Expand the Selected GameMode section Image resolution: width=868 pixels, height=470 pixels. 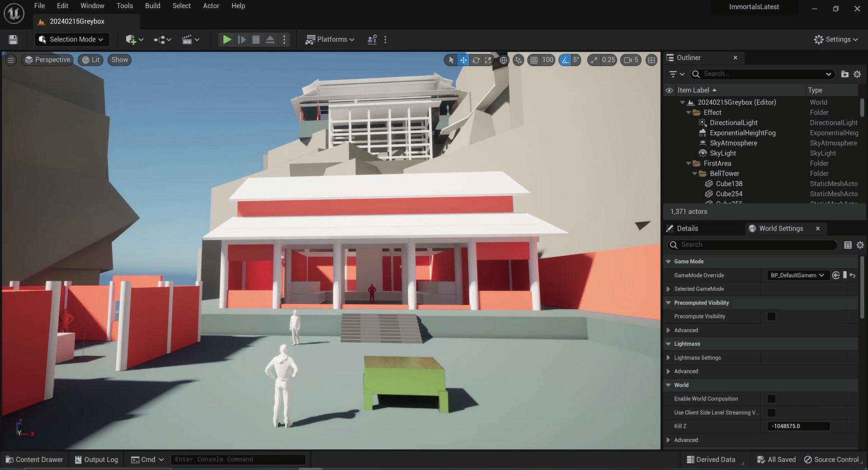(669, 289)
